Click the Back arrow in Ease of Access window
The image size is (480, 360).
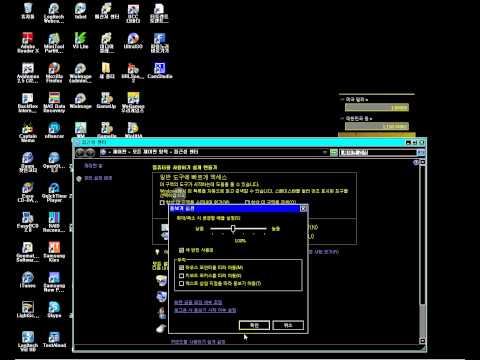(x=80, y=152)
